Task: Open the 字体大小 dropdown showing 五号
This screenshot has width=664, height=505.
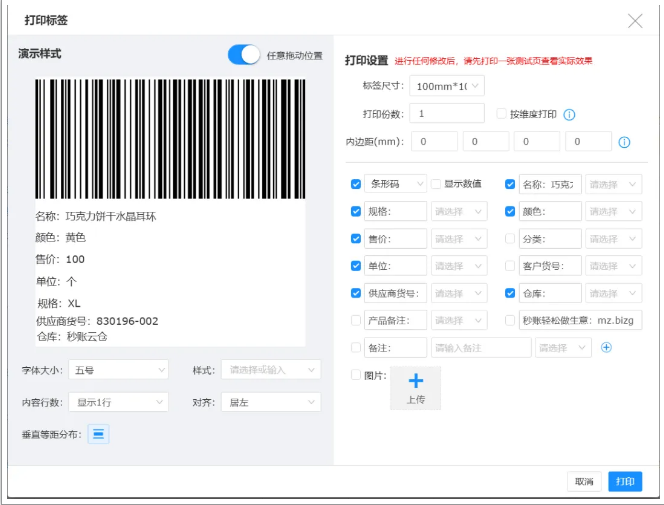Action: pos(118,370)
